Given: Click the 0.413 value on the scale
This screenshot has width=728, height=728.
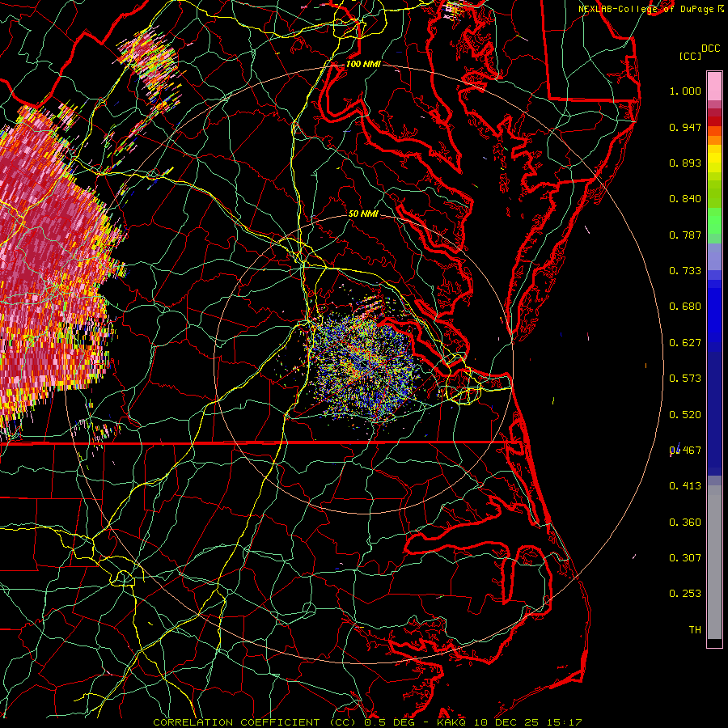Looking at the screenshot, I should coord(685,486).
